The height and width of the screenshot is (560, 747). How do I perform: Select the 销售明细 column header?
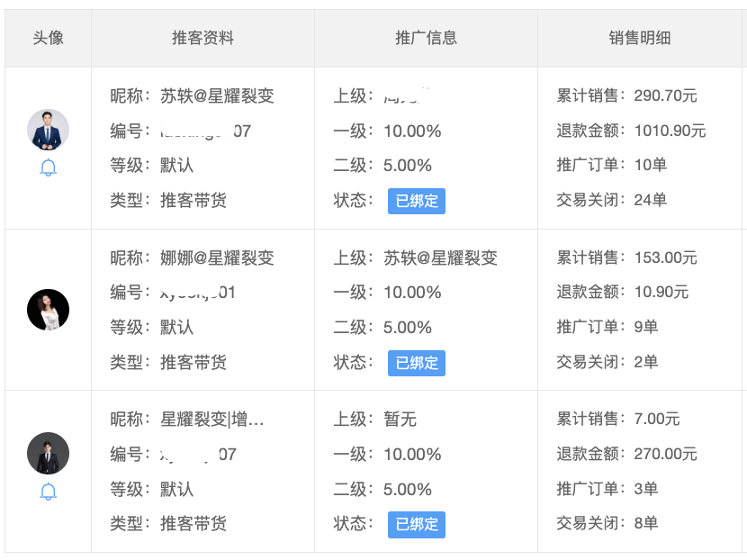click(x=640, y=38)
